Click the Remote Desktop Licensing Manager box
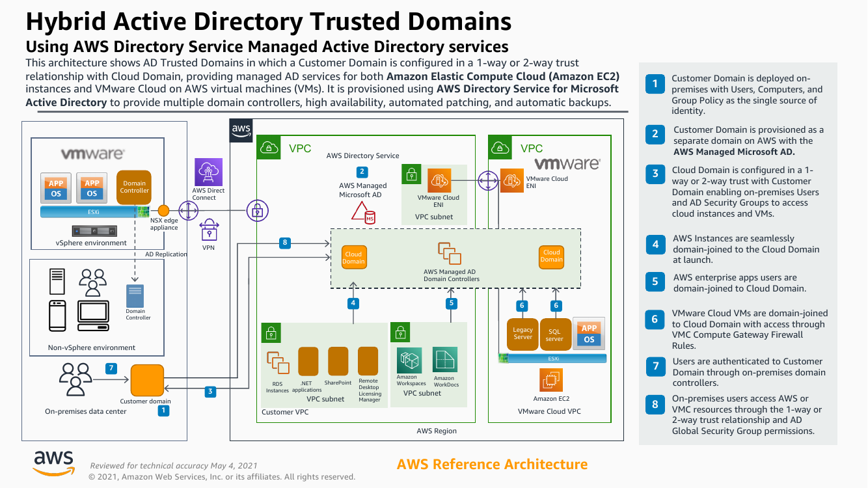868x488 pixels. (368, 362)
